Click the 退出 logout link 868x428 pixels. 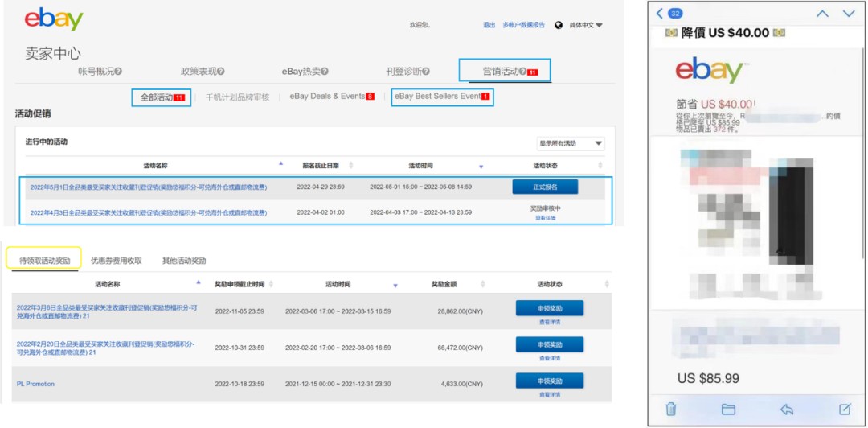tap(489, 25)
